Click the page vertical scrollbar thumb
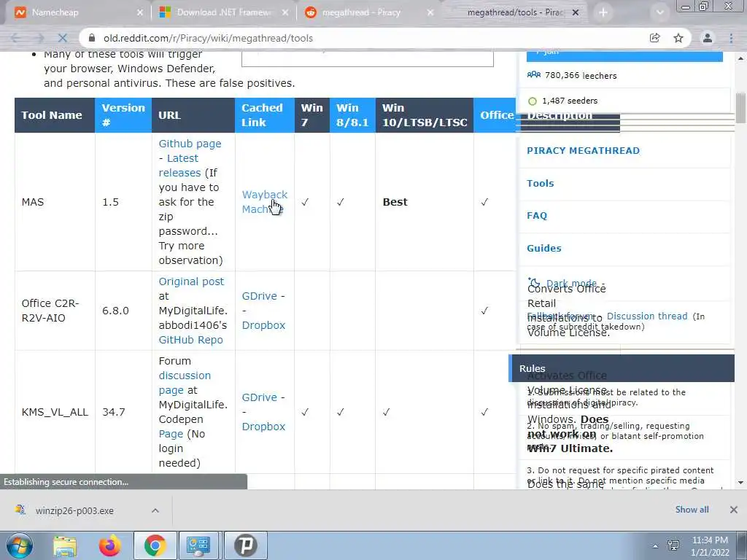Image resolution: width=747 pixels, height=560 pixels. (x=741, y=109)
